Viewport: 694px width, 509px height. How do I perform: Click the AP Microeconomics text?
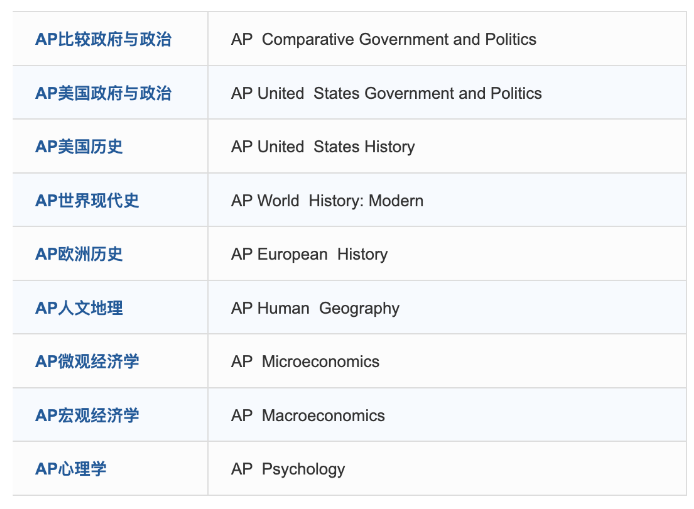point(305,362)
